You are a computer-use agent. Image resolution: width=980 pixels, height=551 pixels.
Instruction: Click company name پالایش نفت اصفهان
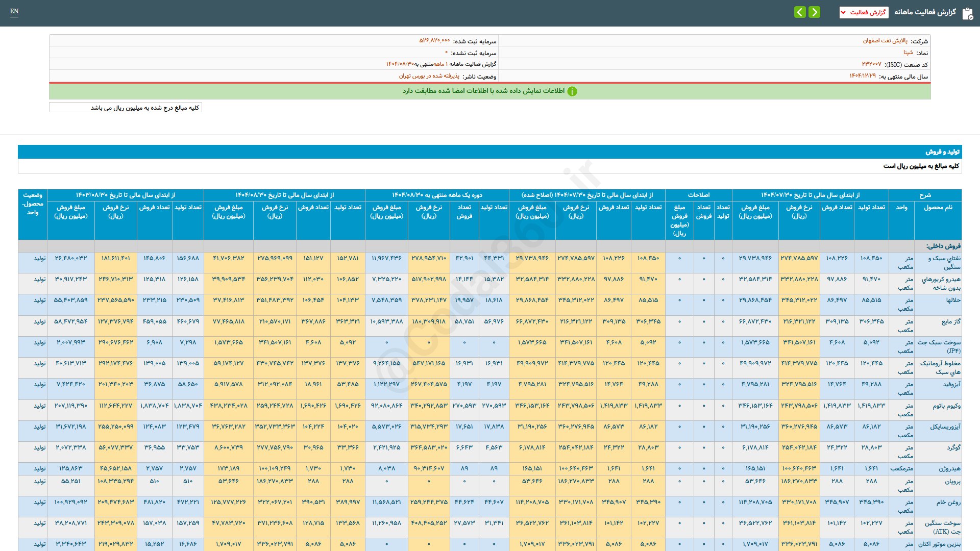pyautogui.click(x=885, y=41)
